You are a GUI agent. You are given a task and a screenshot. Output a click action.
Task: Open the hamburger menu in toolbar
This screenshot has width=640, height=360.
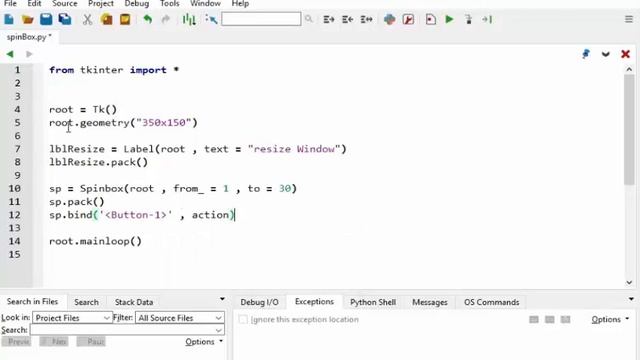tap(629, 19)
